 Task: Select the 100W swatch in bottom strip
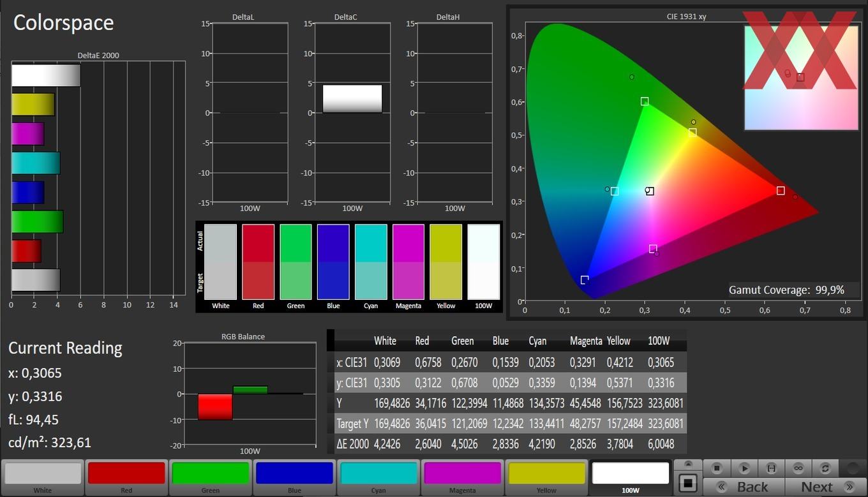pos(631,477)
